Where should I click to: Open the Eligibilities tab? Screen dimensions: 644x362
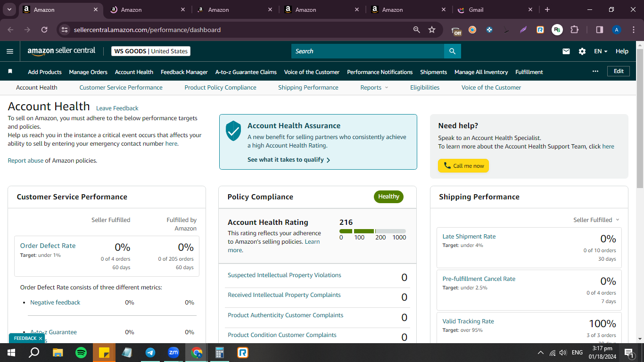(425, 88)
